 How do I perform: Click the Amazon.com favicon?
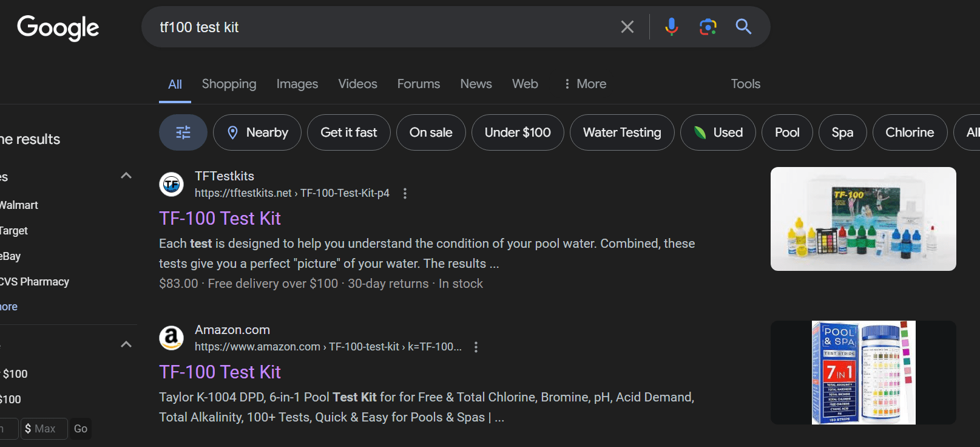171,338
